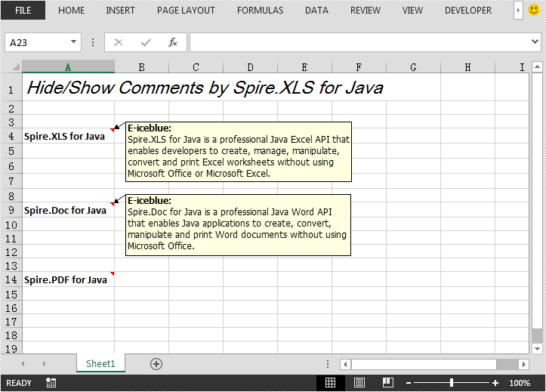Image resolution: width=546 pixels, height=392 pixels.
Task: Switch to the INSERT ribbon tab
Action: click(x=120, y=11)
